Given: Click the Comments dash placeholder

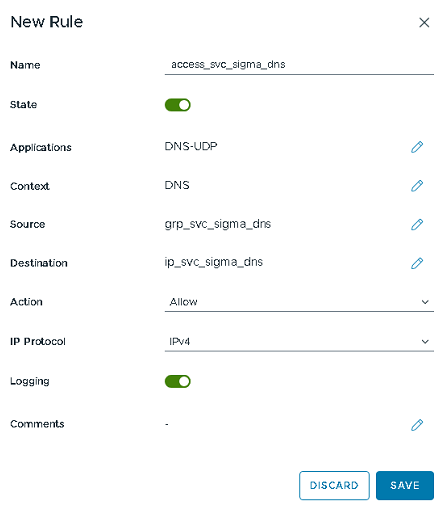Looking at the screenshot, I should click(167, 424).
